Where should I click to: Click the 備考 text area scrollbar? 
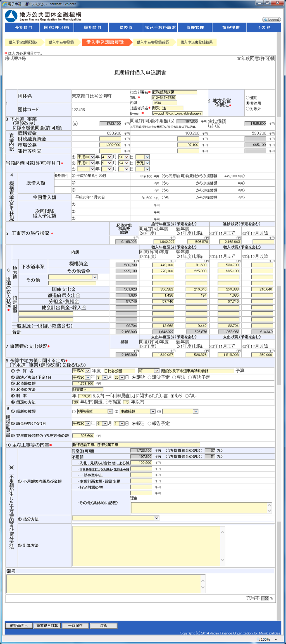point(203,584)
